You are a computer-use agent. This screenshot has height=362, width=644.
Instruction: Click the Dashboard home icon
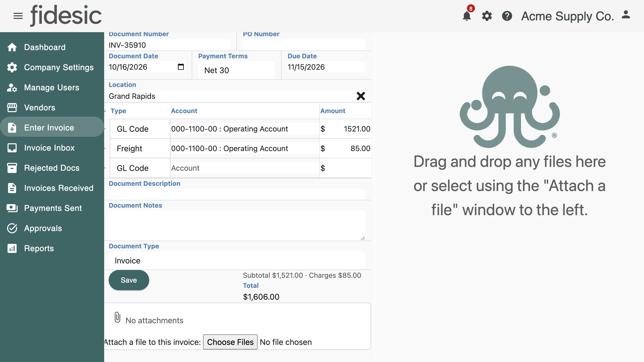click(12, 47)
